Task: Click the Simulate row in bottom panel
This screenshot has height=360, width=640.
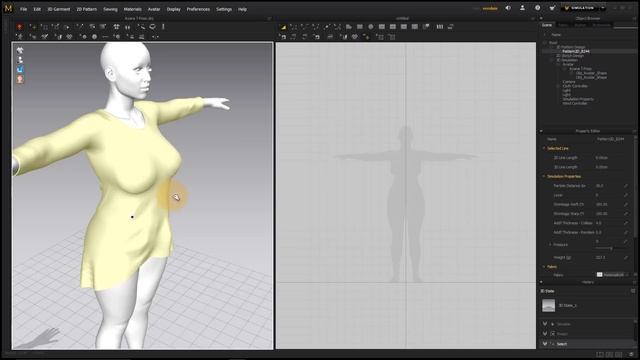Action: pyautogui.click(x=587, y=324)
